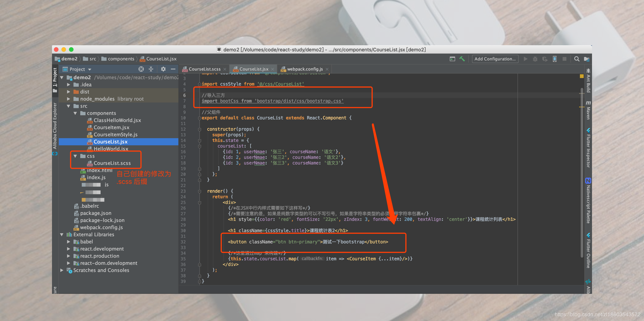Click demo2 in the breadcrumb bar
Viewport: 644px width, 321px height.
click(x=66, y=59)
